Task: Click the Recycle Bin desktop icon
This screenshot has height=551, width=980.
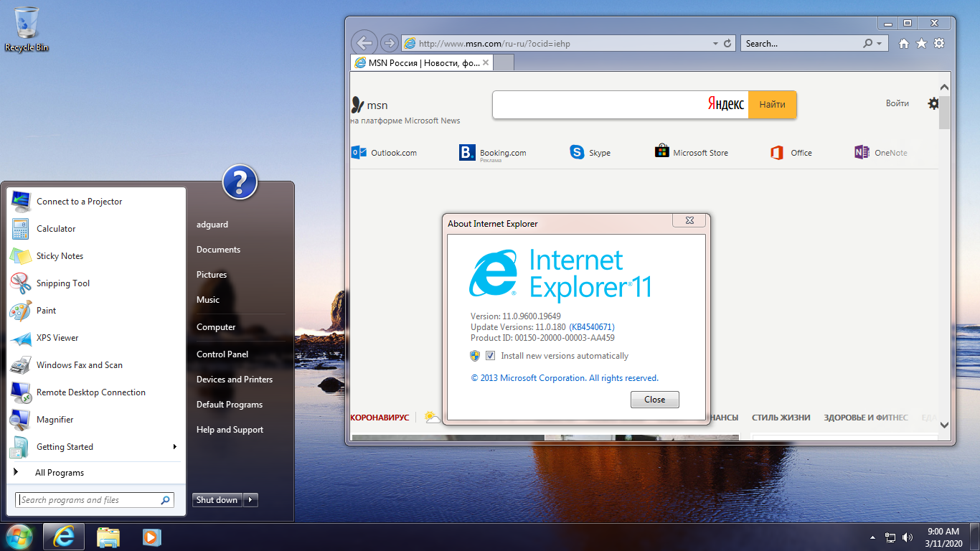Action: pyautogui.click(x=27, y=29)
